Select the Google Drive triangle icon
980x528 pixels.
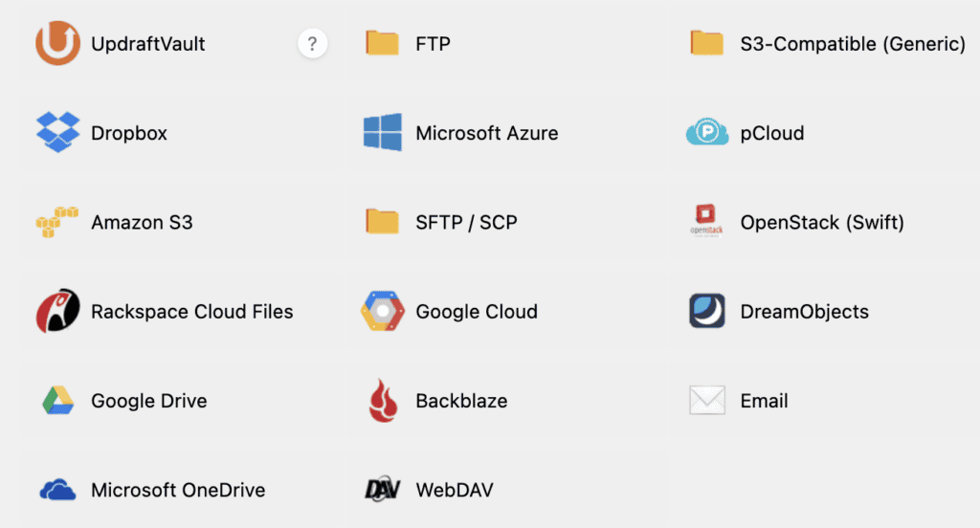click(57, 401)
